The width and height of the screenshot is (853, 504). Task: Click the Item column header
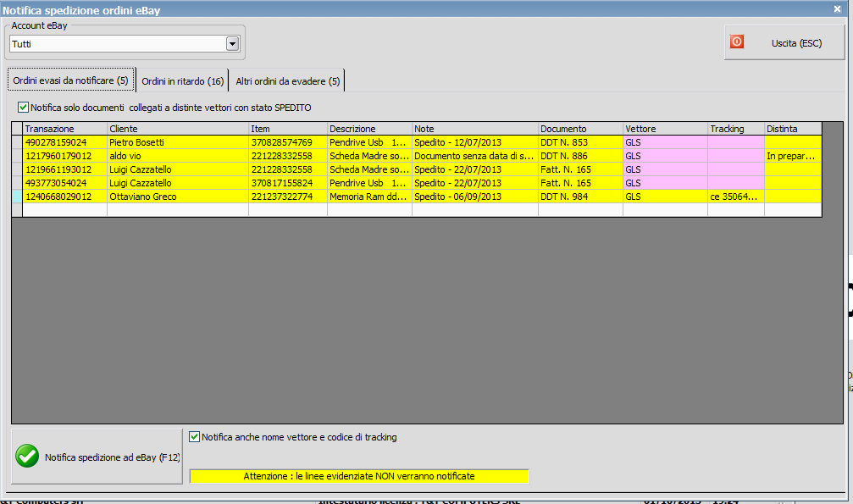coord(288,129)
